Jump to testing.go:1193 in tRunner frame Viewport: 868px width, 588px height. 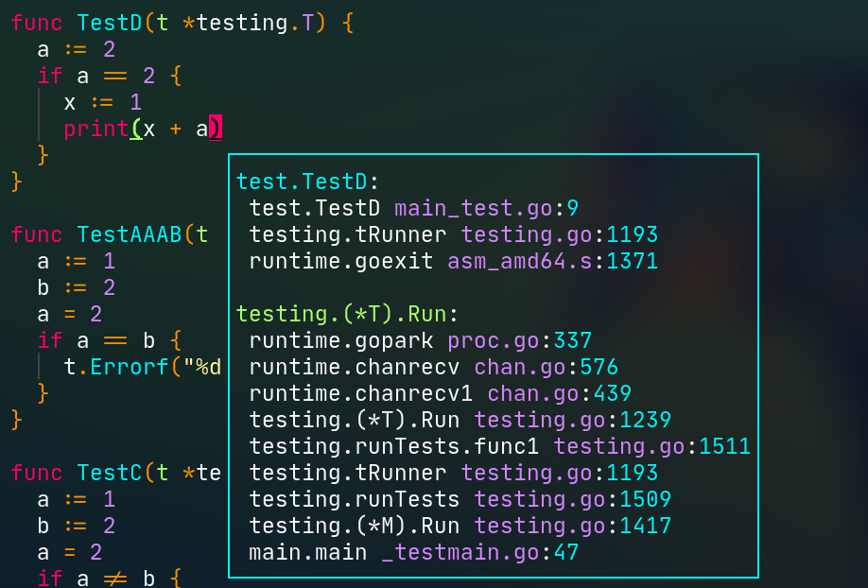pos(567,233)
